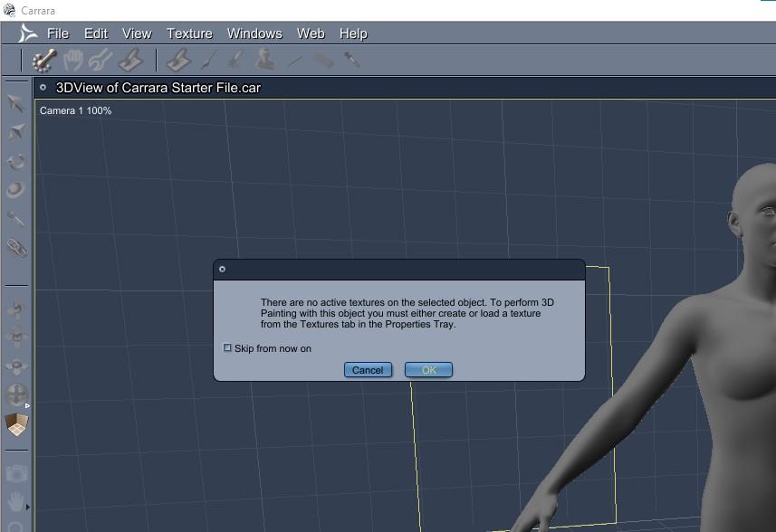Select the Assemble room bone-joint icon
This screenshot has height=532, width=776.
pyautogui.click(x=44, y=61)
